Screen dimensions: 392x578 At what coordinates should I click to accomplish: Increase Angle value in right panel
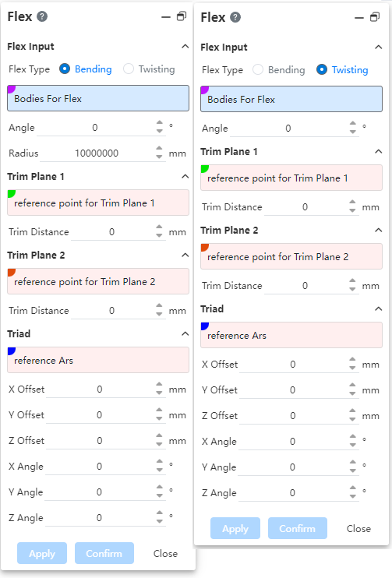[x=352, y=124]
